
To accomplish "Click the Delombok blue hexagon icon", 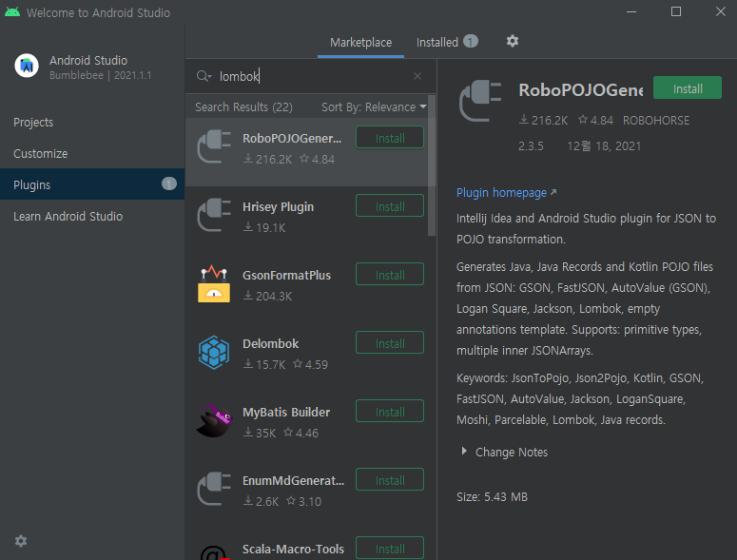I will (x=214, y=353).
